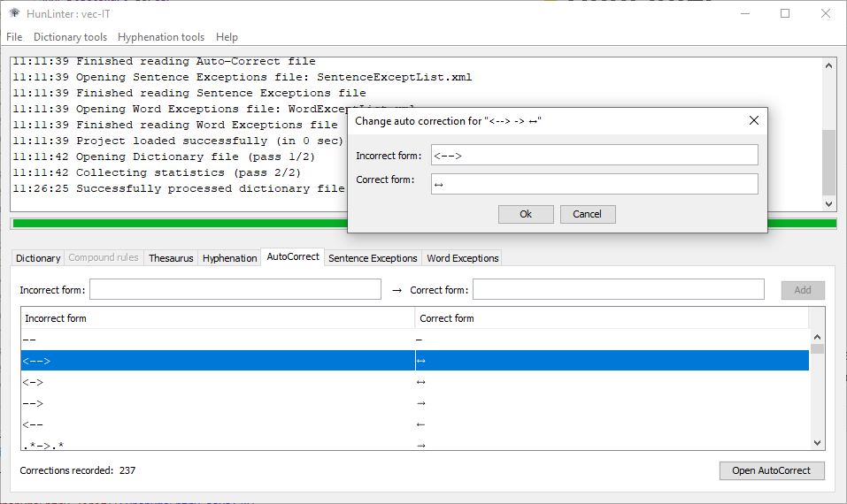Viewport: 847px width, 504px height.
Task: Open the Dictionary tools menu
Action: 70,36
